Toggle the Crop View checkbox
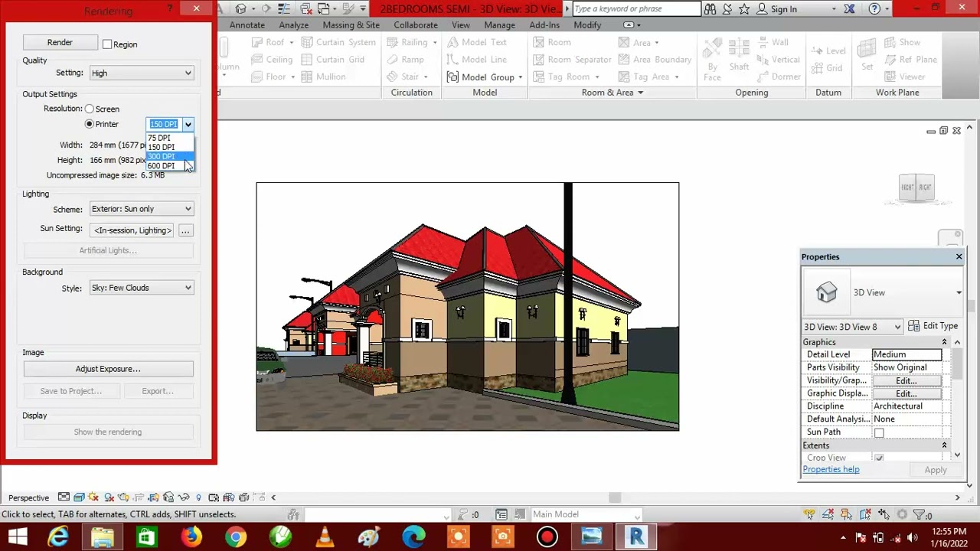The image size is (980, 551). [x=879, y=458]
